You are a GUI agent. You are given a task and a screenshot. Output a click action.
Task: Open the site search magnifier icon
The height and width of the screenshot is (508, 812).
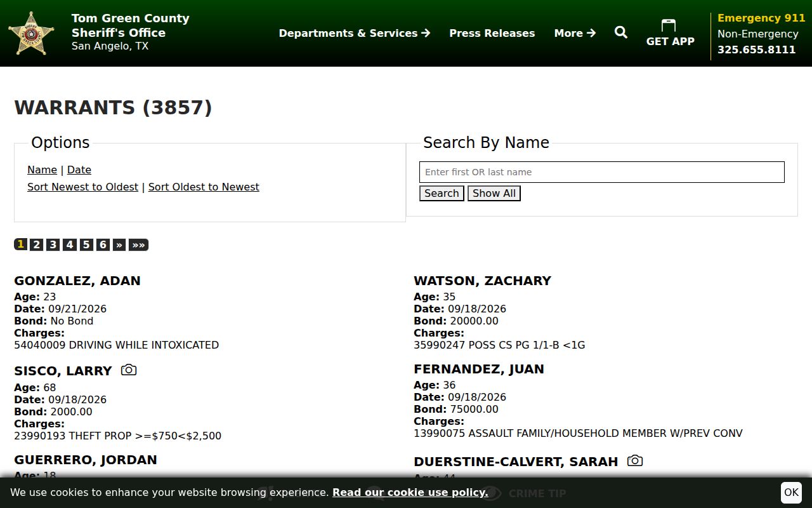tap(621, 32)
